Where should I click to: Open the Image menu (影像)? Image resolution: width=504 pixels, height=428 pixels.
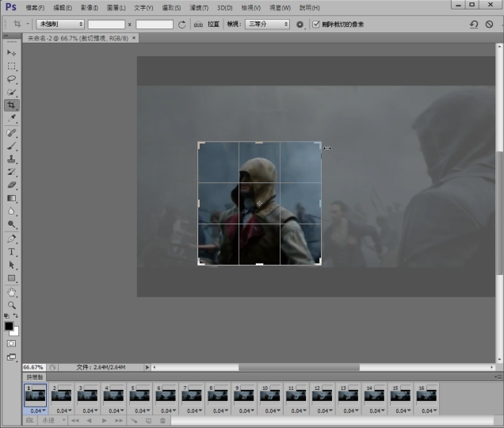pos(89,8)
